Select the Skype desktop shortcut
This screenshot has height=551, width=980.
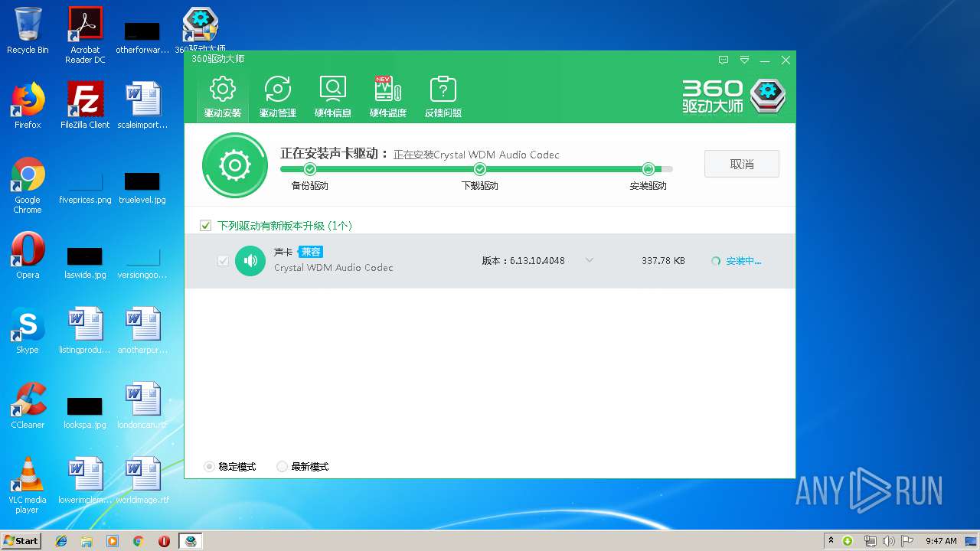coord(28,331)
